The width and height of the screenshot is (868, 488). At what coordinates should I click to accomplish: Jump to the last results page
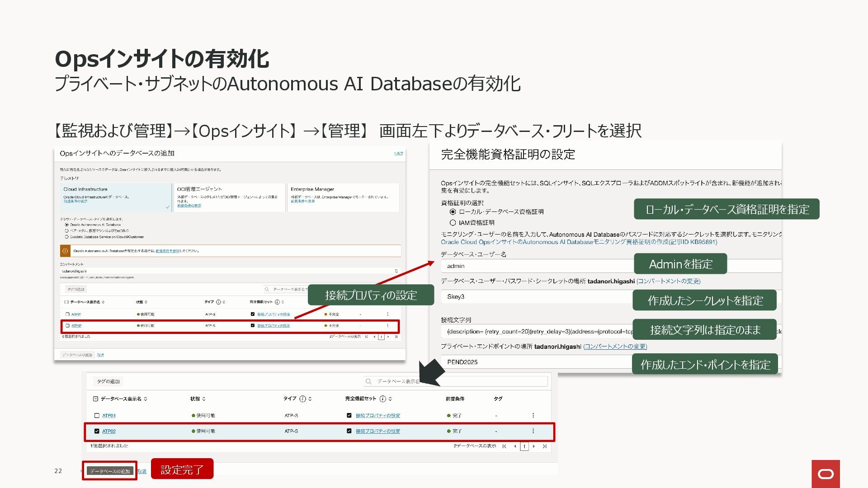tap(544, 446)
